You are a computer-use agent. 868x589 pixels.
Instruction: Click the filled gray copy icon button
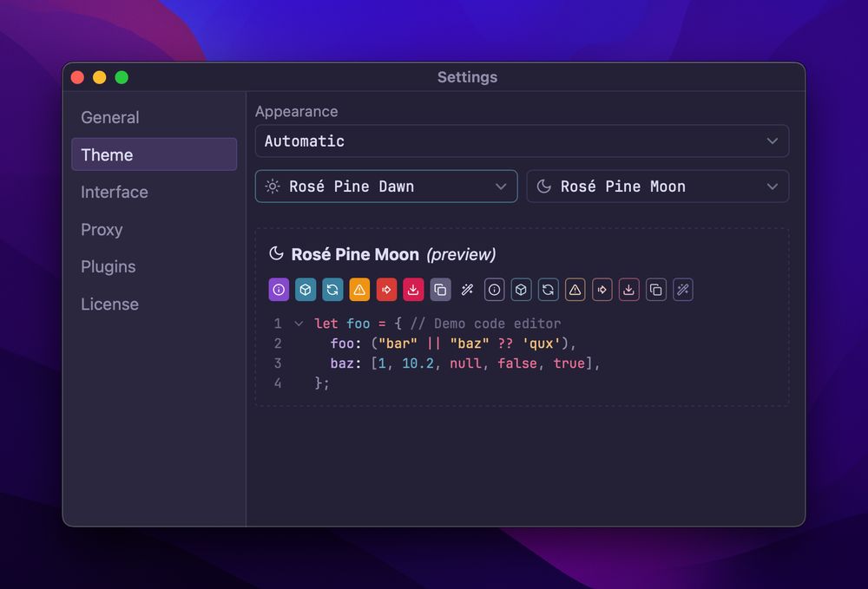click(x=440, y=290)
